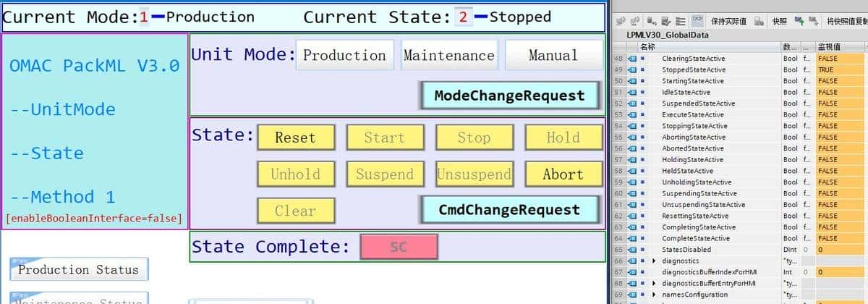The image size is (868, 304).
Task: Click the pink SC state complete button
Action: [399, 247]
